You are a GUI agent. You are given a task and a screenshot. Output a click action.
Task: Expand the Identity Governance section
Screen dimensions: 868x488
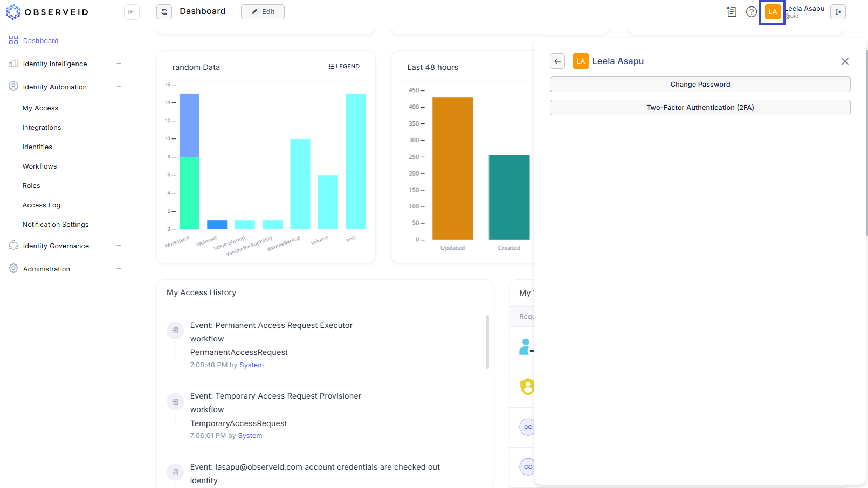[x=119, y=246]
